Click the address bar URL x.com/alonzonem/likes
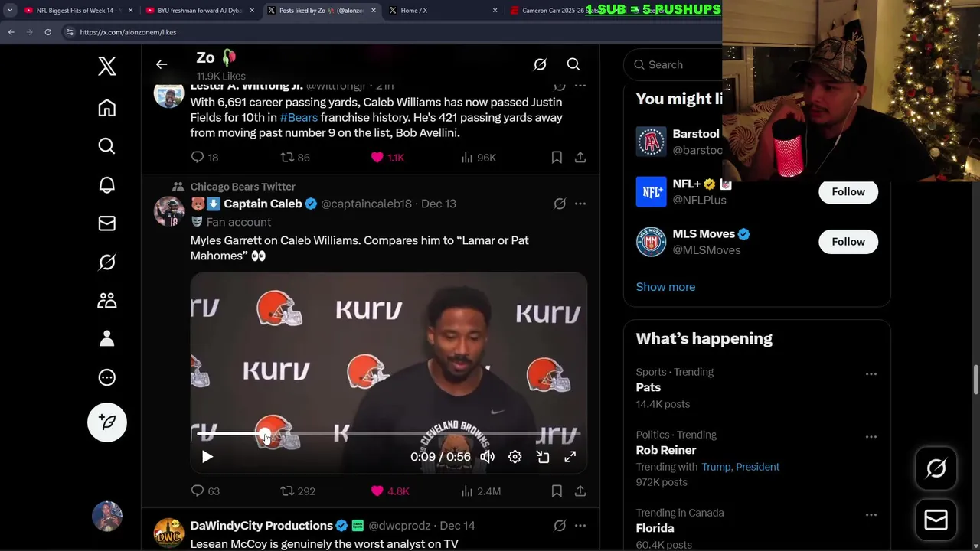The height and width of the screenshot is (551, 980). click(128, 32)
